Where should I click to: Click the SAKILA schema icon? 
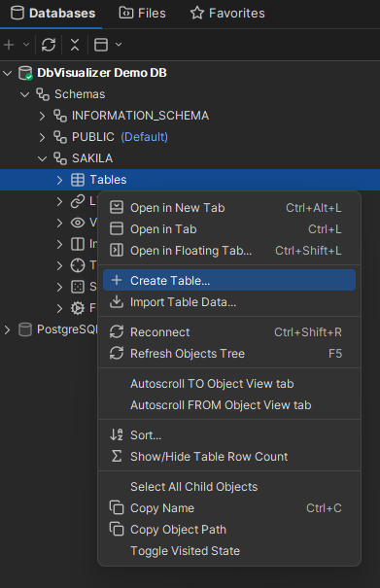(x=60, y=158)
